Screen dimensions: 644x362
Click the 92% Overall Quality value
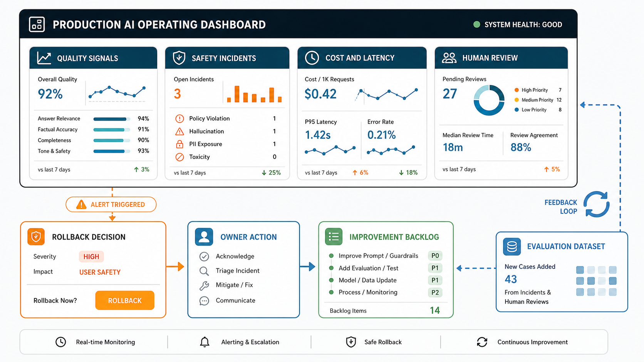pos(50,94)
